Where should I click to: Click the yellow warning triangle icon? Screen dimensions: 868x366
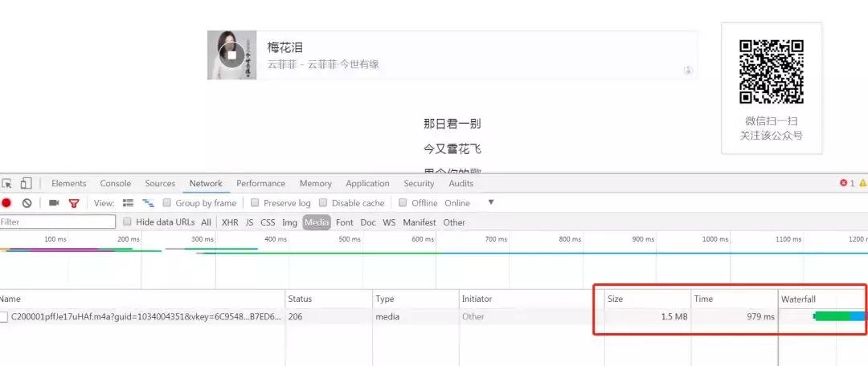pos(862,183)
